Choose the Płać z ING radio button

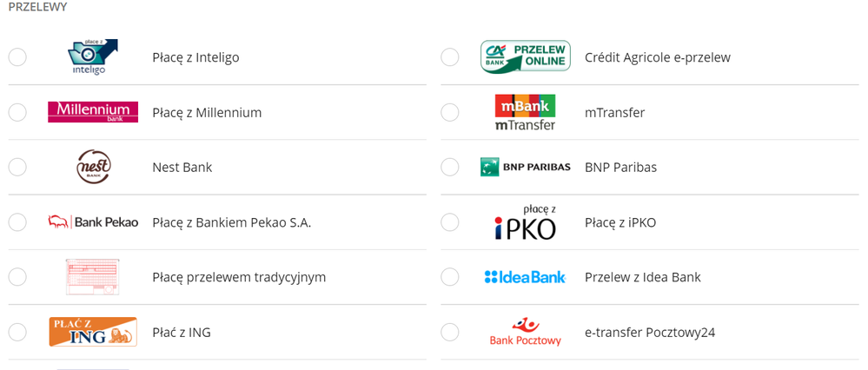coord(17,333)
